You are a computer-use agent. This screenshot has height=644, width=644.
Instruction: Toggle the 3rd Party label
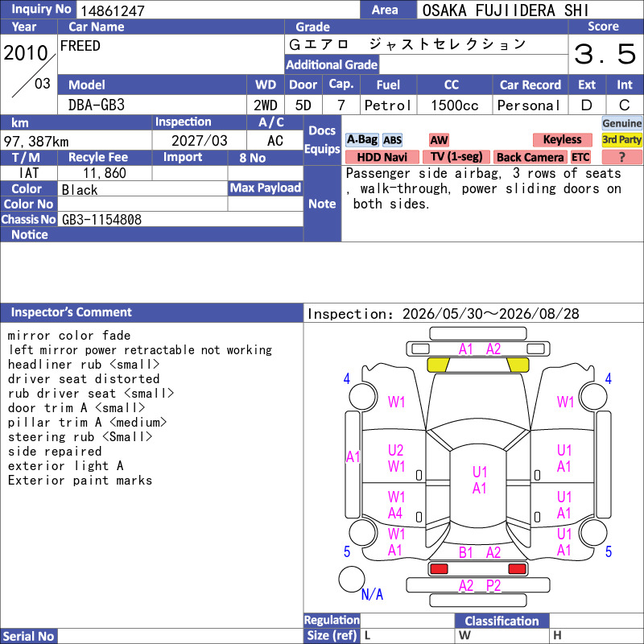(x=621, y=139)
